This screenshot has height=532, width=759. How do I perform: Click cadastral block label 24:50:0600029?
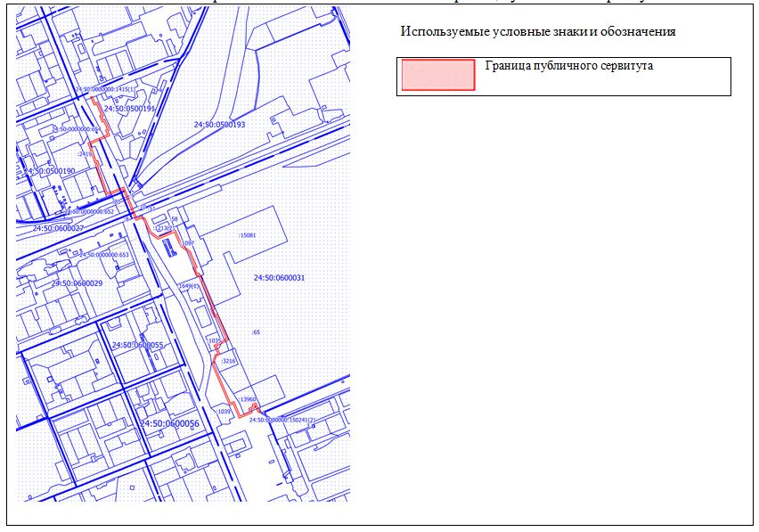click(77, 283)
